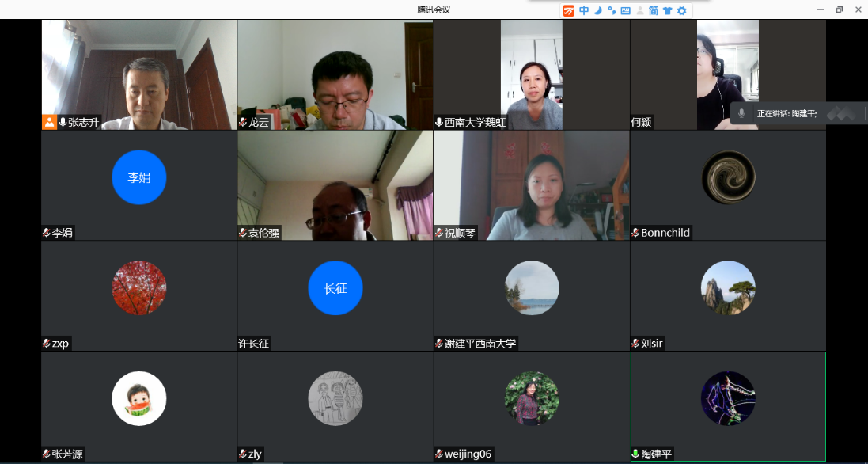Image resolution: width=868 pixels, height=464 pixels.
Task: Click the muted mic icon next to 龙云
Action: (243, 123)
